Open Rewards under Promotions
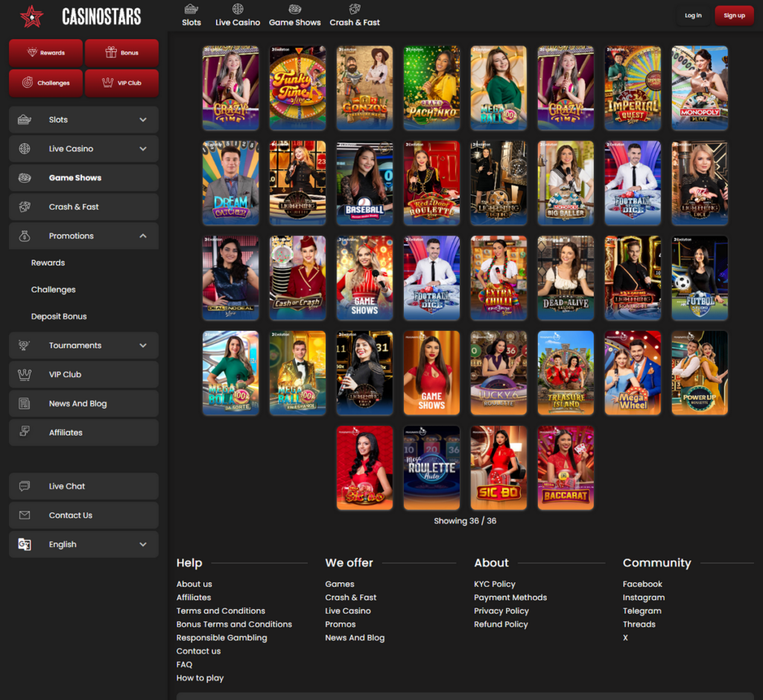 click(x=48, y=263)
